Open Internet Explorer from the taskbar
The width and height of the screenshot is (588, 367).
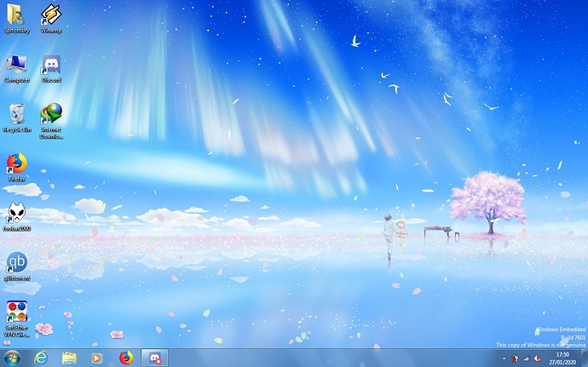coord(41,358)
